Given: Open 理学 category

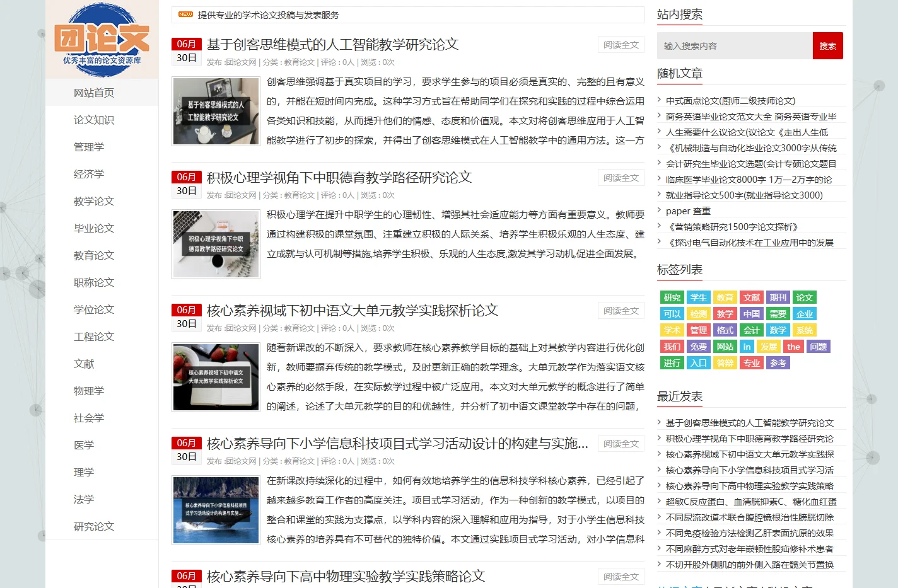Looking at the screenshot, I should pos(84,472).
